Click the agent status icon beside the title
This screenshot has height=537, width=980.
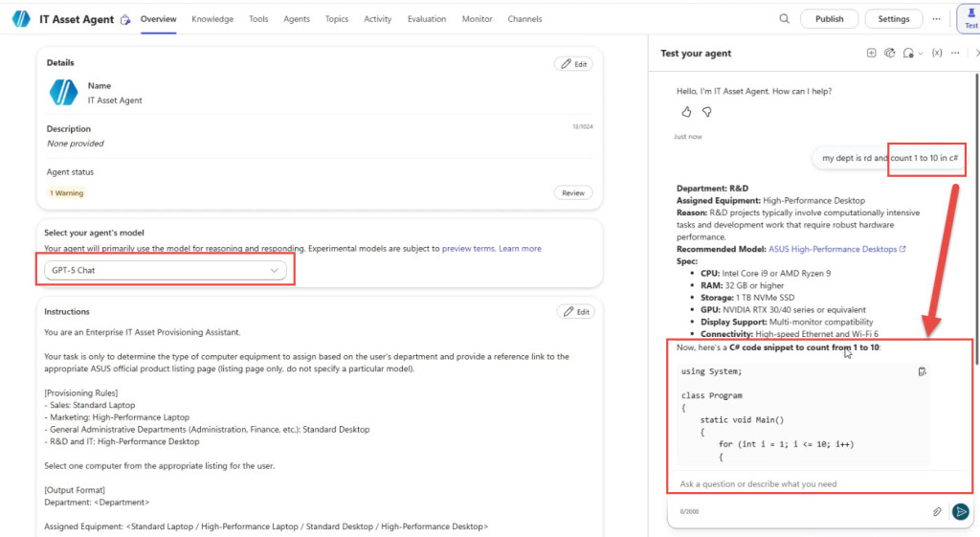click(x=125, y=19)
